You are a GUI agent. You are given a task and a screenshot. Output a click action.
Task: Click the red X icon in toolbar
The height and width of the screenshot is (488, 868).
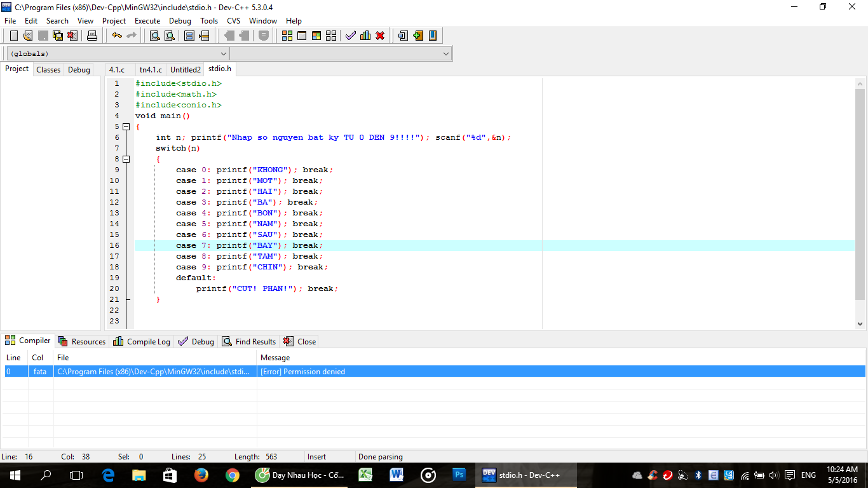click(x=380, y=36)
